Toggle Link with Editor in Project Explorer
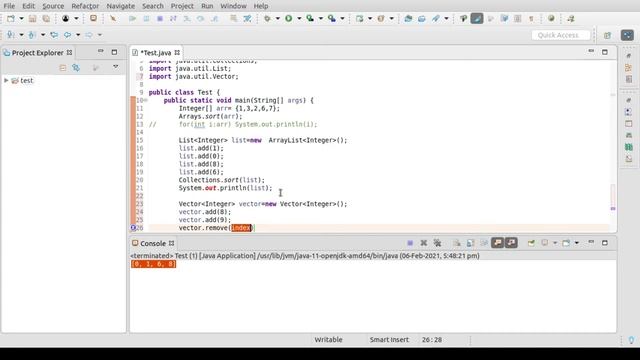This screenshot has width=640, height=360. [76, 67]
